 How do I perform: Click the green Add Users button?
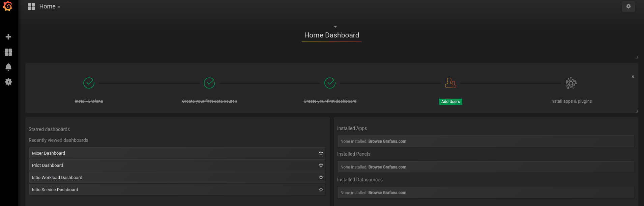(450, 102)
